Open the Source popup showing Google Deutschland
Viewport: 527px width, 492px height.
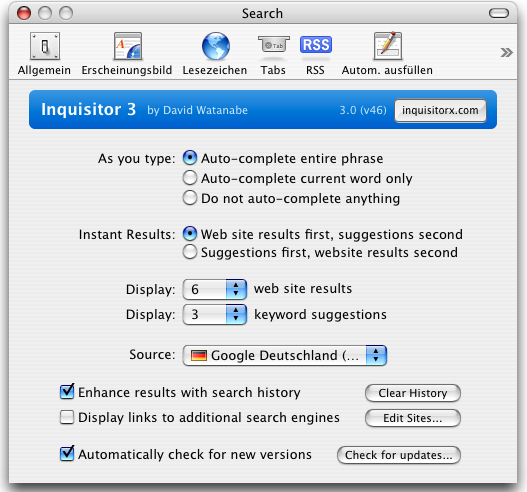[x=285, y=355]
